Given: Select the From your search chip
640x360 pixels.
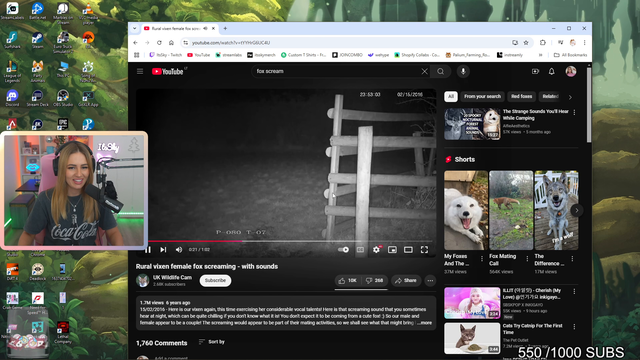Looking at the screenshot, I should (482, 96).
